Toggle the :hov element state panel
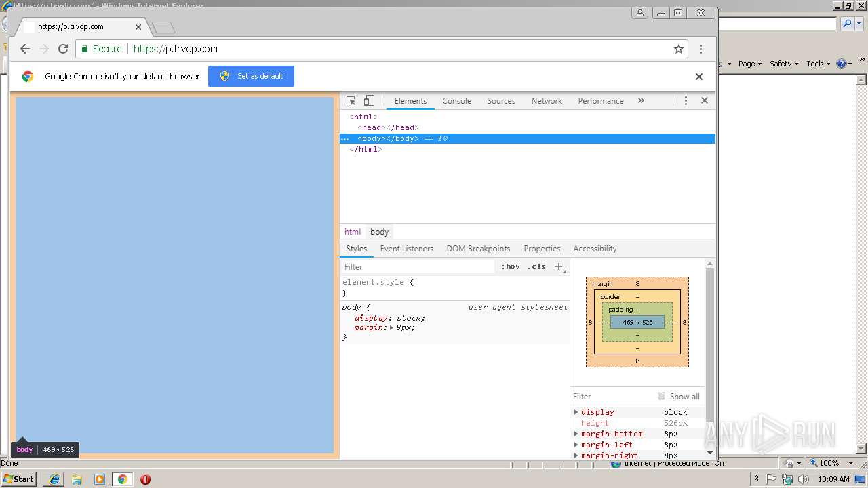Screen dimensions: 868x488 point(511,267)
